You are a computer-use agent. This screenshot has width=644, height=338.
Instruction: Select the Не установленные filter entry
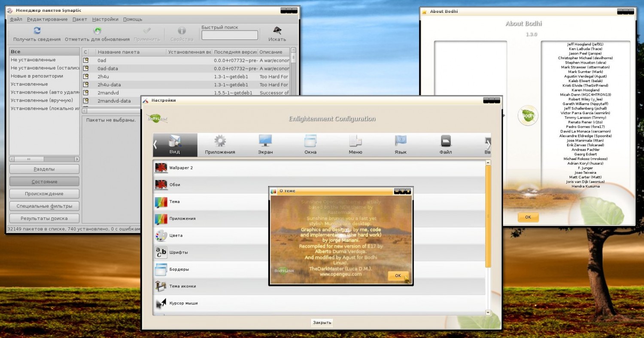coord(44,60)
